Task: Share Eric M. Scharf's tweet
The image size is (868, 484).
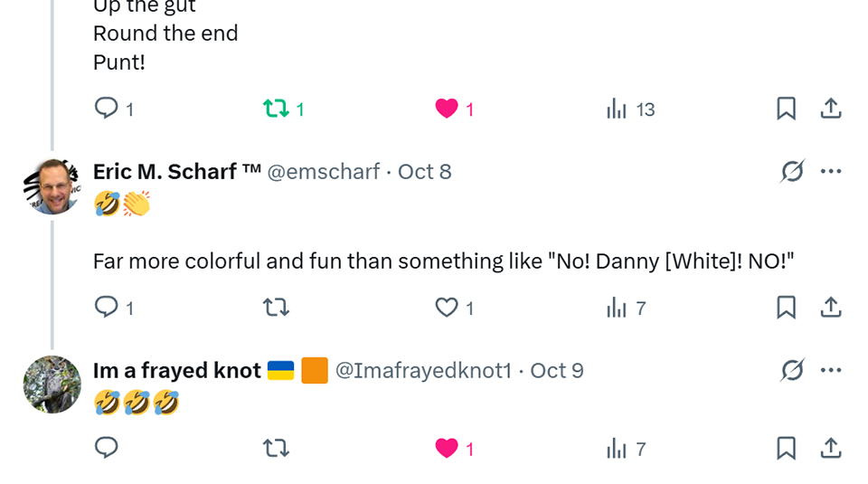Action: 831,308
